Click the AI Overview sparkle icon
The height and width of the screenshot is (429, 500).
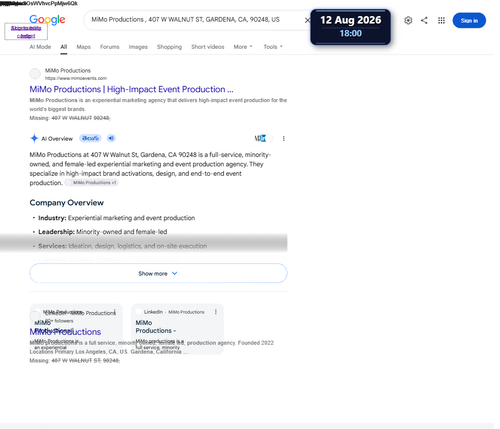point(34,138)
